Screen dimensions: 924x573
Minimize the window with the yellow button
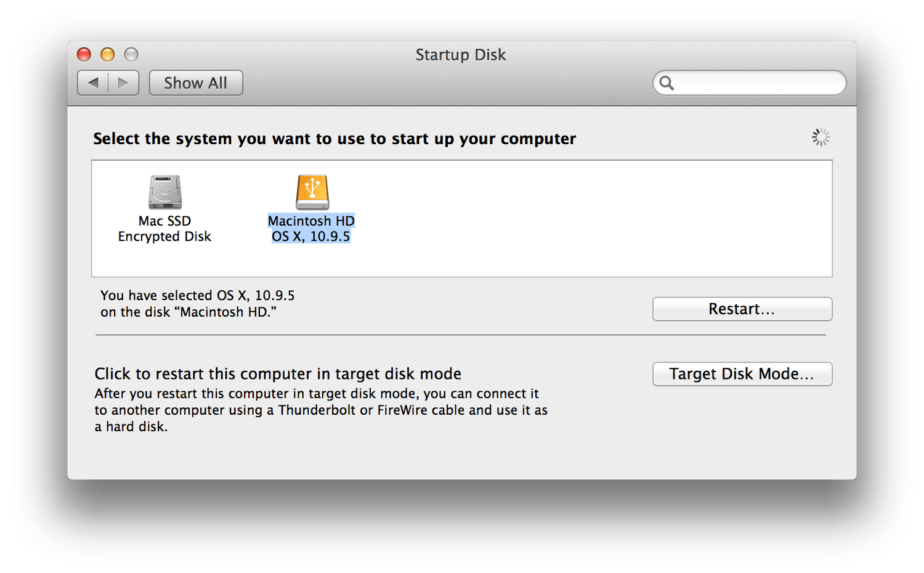[x=107, y=55]
